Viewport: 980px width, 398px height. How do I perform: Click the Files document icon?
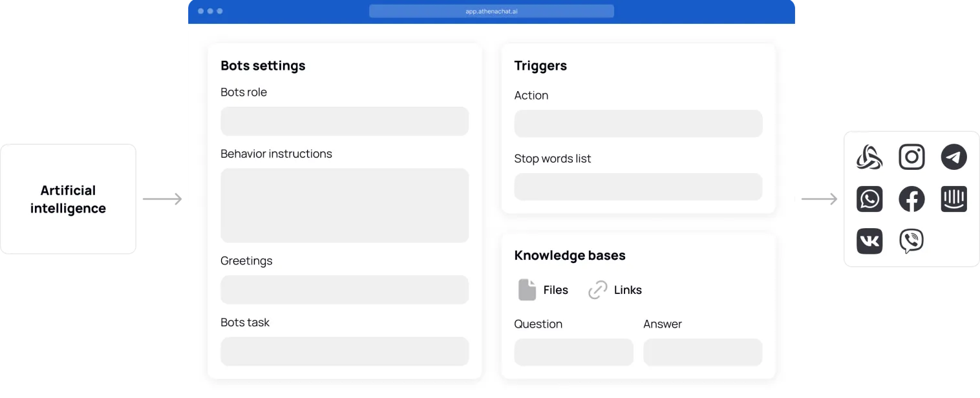tap(527, 290)
